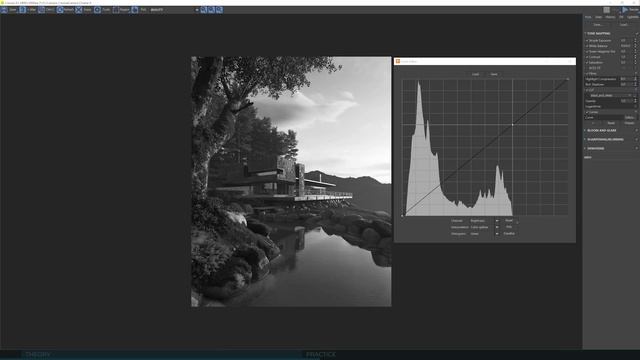This screenshot has width=640, height=360.
Task: Open the Channel dropdown in the Curve Editor
Action: click(484, 221)
